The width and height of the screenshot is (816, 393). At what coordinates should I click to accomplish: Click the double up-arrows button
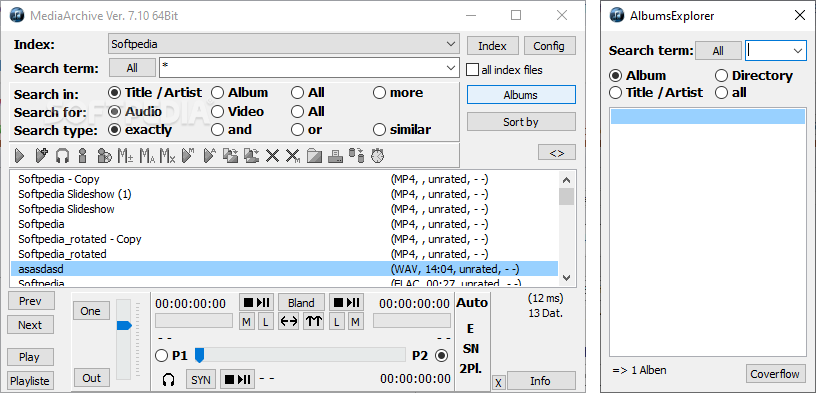tap(314, 322)
